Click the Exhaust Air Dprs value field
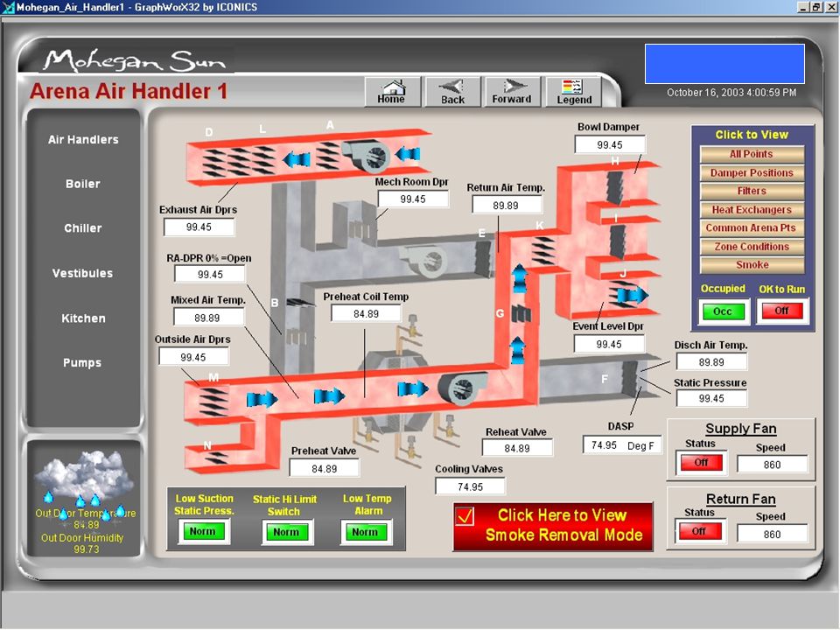The image size is (840, 630). pyautogui.click(x=199, y=227)
